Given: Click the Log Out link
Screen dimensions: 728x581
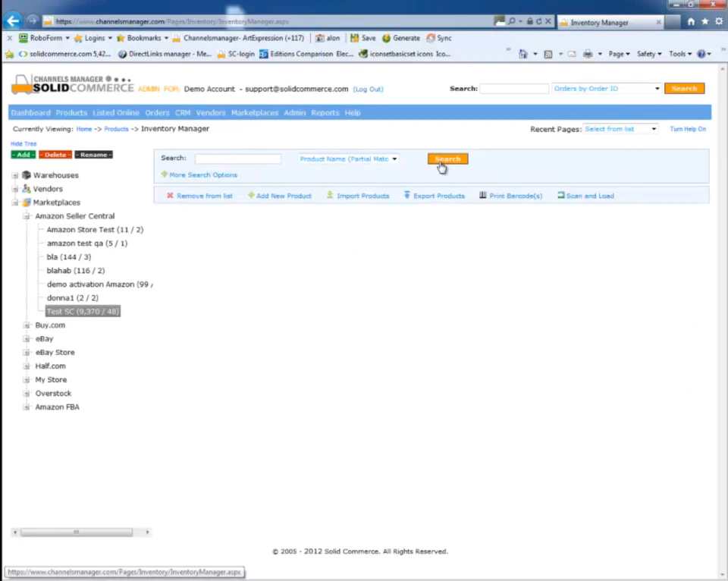Looking at the screenshot, I should [367, 89].
